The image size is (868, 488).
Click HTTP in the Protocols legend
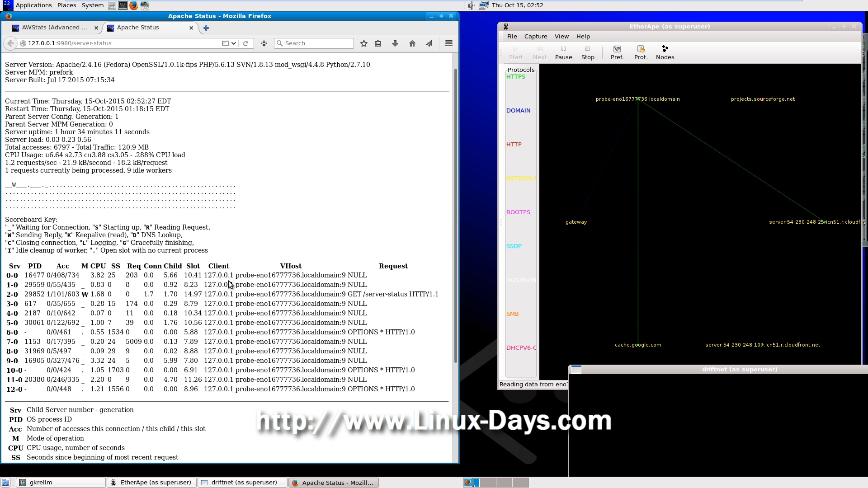[514, 145]
